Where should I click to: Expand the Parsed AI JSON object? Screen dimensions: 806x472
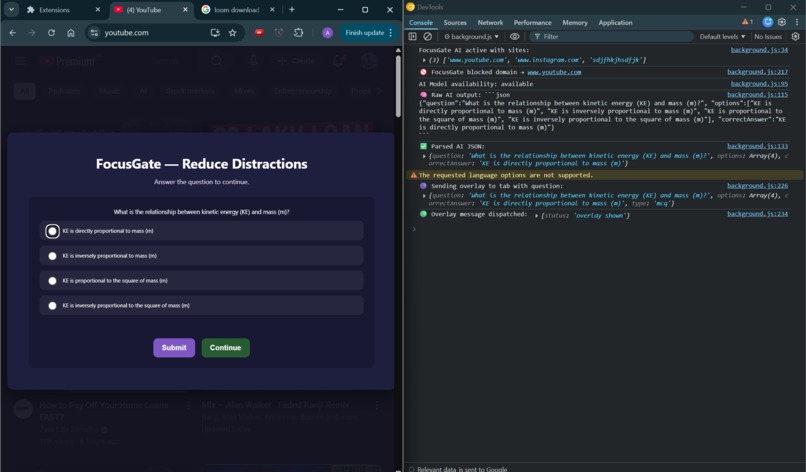coord(424,156)
